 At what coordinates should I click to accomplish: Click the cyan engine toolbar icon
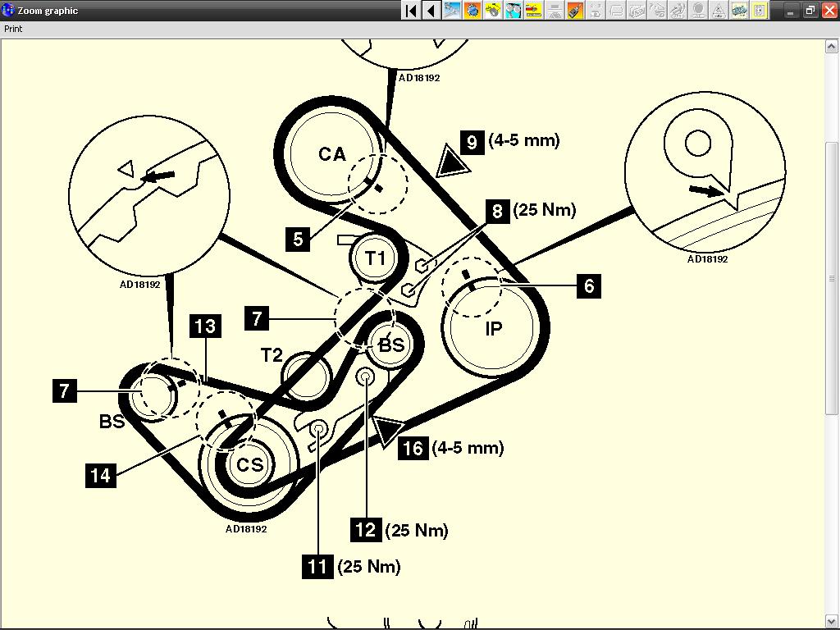[739, 10]
